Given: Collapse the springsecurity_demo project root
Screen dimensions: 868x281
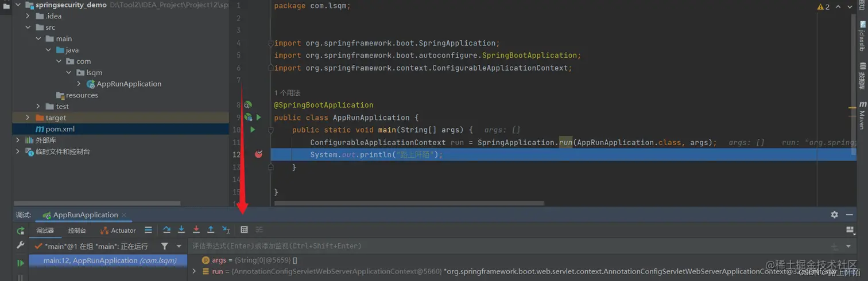Looking at the screenshot, I should (x=18, y=5).
